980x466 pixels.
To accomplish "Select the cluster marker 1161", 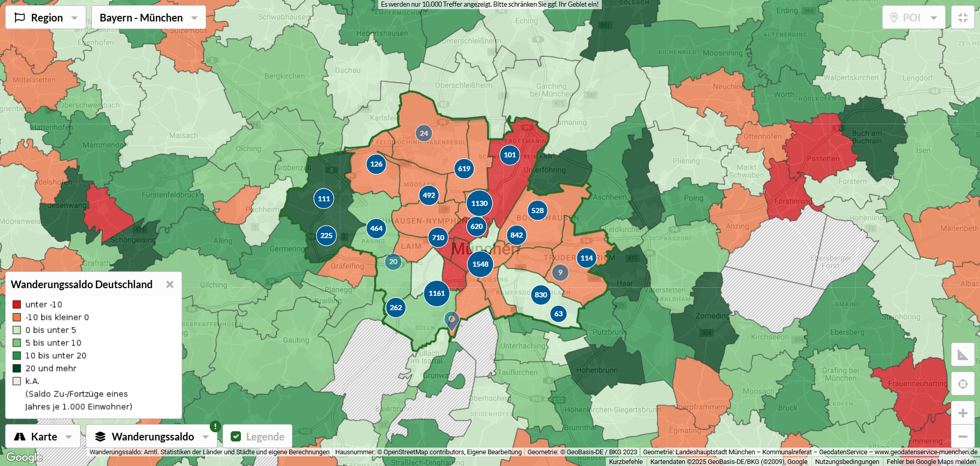I will (x=437, y=293).
